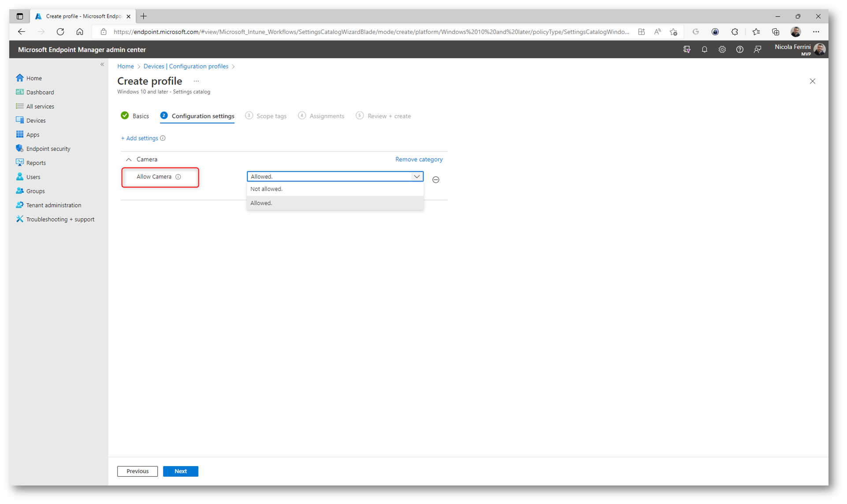
Task: Open Apps in the sidebar
Action: [28, 134]
